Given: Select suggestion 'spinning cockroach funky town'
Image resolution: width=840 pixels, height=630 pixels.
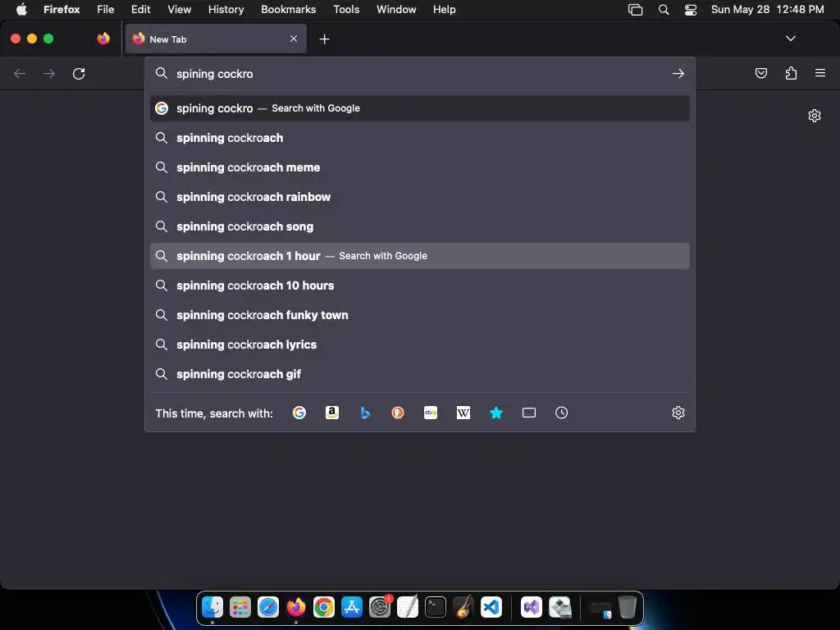Looking at the screenshot, I should click(420, 315).
